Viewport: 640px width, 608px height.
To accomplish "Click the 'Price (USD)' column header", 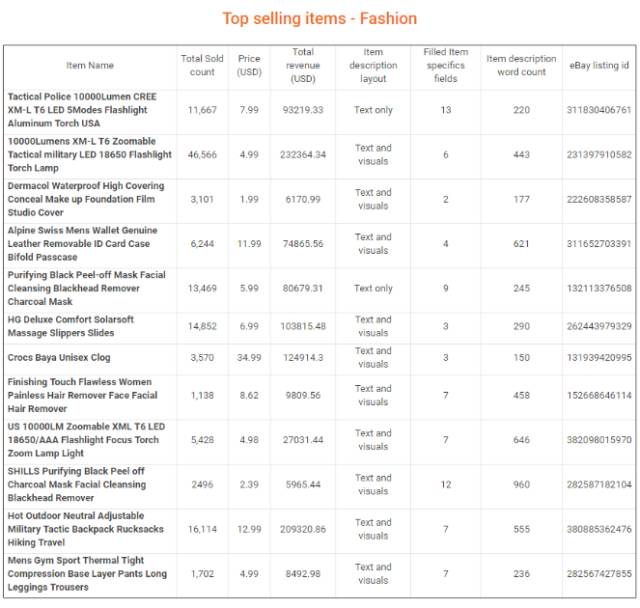I will pyautogui.click(x=249, y=66).
